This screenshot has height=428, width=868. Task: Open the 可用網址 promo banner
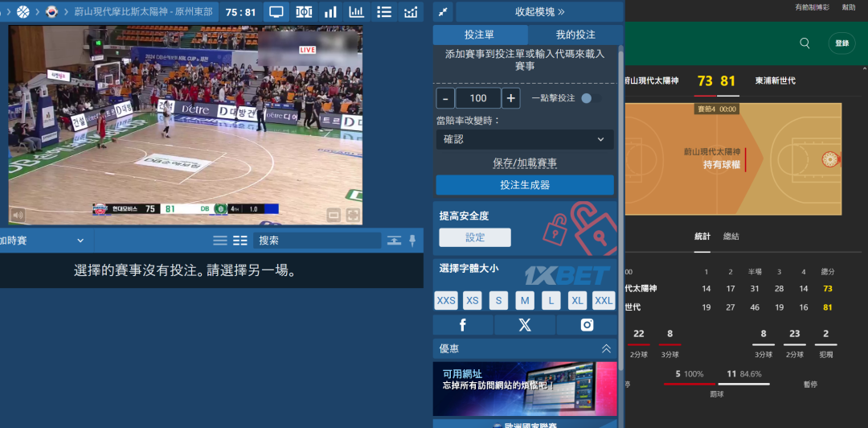(525, 389)
